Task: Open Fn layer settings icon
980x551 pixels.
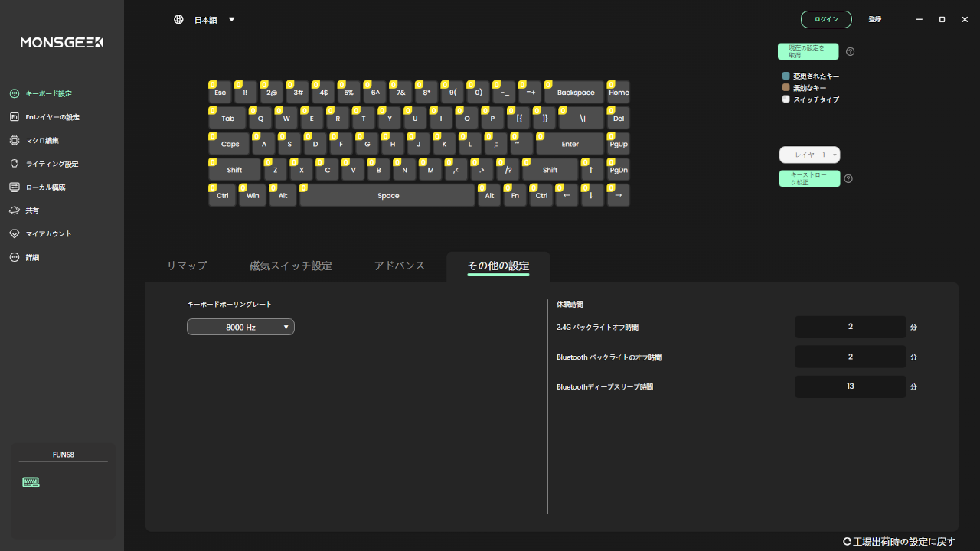Action: [14, 117]
